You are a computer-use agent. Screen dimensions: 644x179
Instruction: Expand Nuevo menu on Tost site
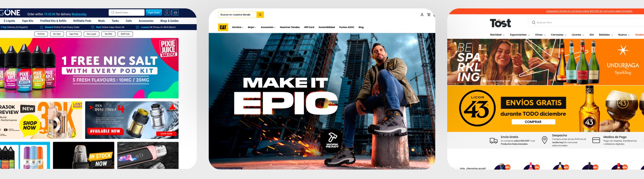[624, 35]
